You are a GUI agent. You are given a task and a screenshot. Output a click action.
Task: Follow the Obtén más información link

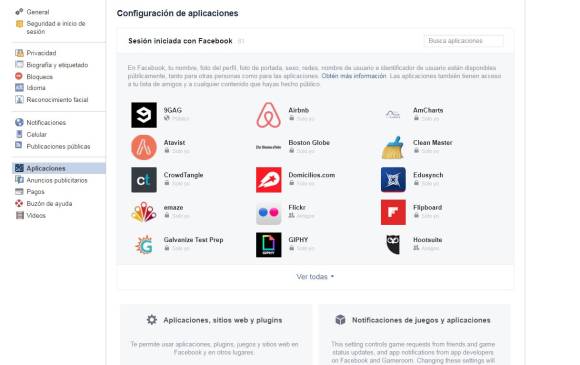click(354, 76)
